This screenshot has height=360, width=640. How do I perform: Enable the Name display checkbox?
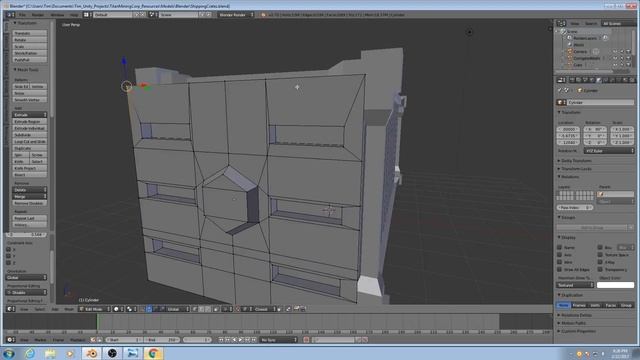[x=560, y=247]
